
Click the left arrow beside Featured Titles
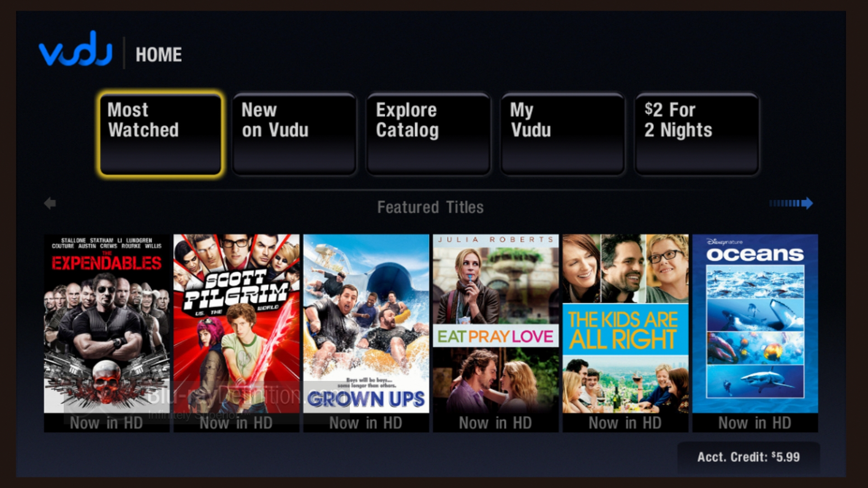(50, 203)
